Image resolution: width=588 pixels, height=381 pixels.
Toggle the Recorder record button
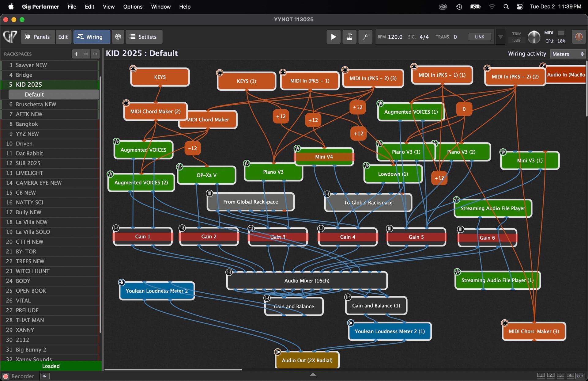pyautogui.click(x=6, y=376)
